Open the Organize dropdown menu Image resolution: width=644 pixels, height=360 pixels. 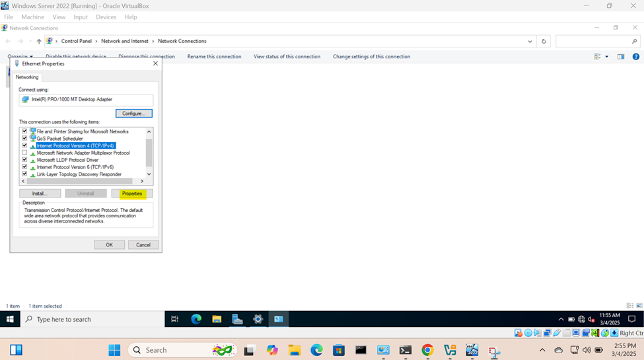tap(20, 57)
